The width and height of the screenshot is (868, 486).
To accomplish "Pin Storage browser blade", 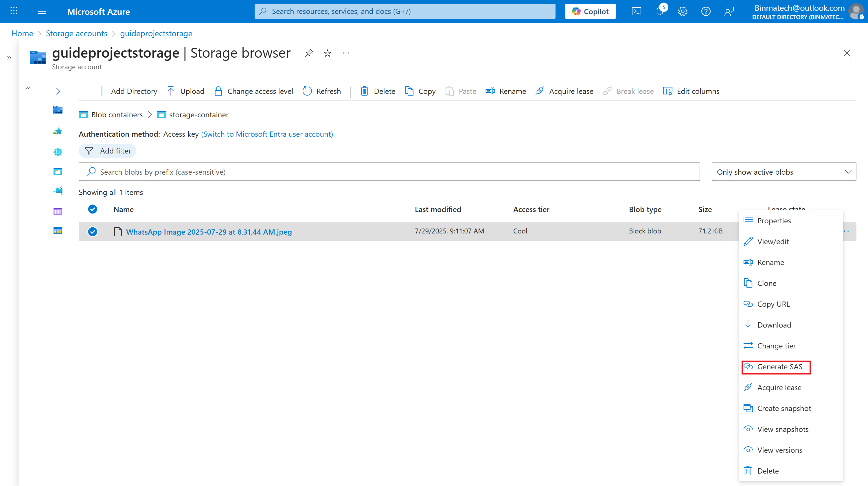I will point(309,53).
